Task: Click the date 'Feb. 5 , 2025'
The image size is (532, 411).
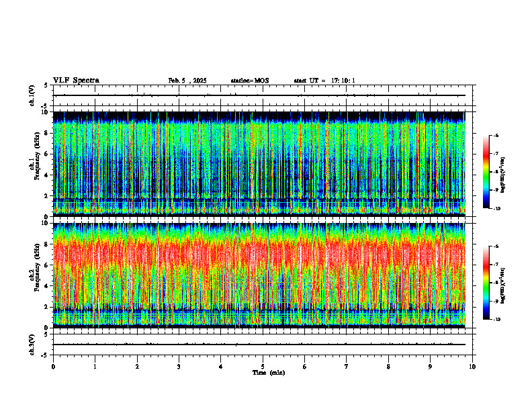Action: [x=187, y=81]
